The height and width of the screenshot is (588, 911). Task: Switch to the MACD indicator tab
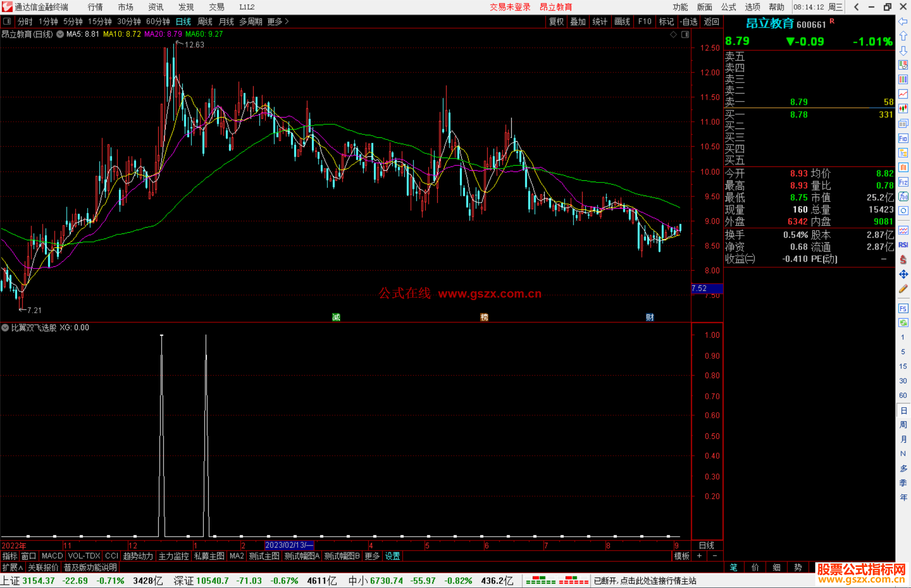52,556
